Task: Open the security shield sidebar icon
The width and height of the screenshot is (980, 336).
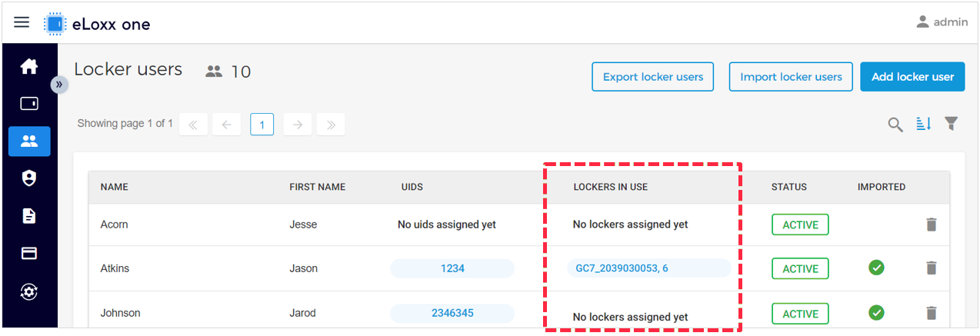Action: pyautogui.click(x=29, y=178)
